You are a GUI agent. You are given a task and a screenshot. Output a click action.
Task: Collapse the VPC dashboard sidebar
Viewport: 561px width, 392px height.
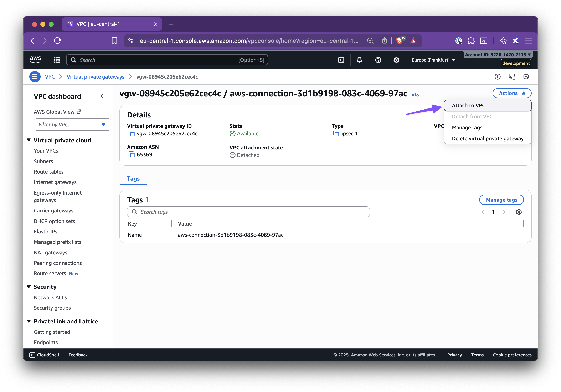[102, 96]
